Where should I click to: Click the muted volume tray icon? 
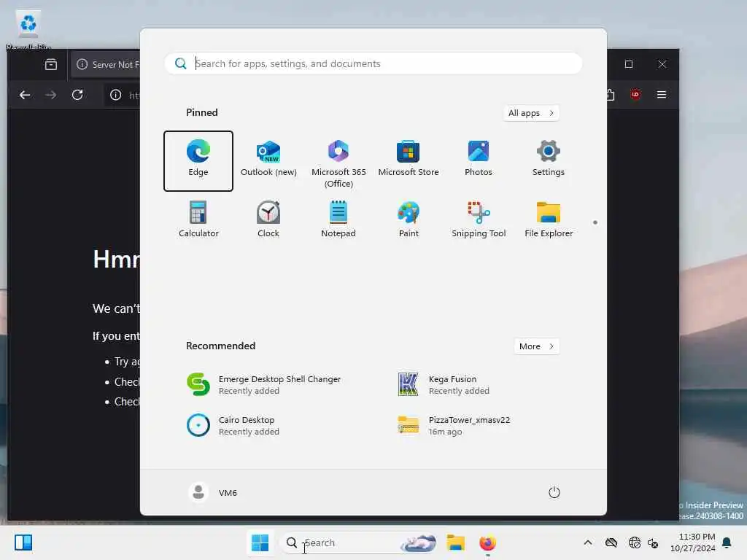point(653,542)
